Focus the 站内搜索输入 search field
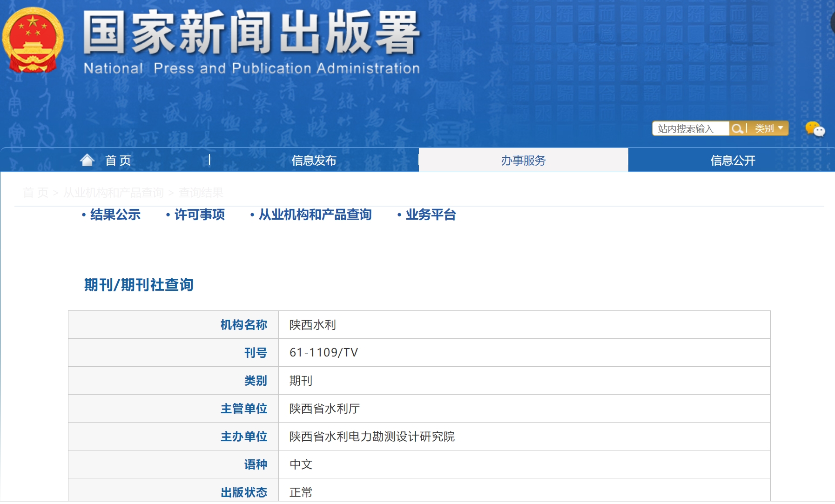Screen dimensions: 835x504 coord(691,128)
